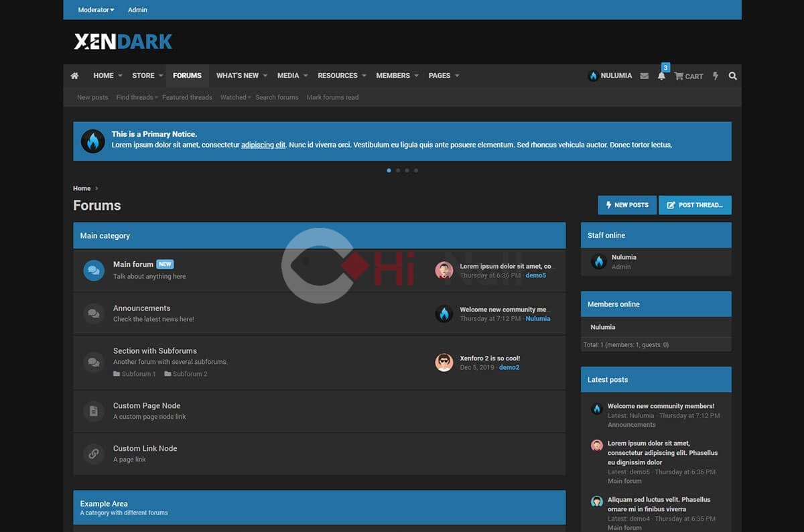Expand the Store menu arrow

tap(161, 76)
